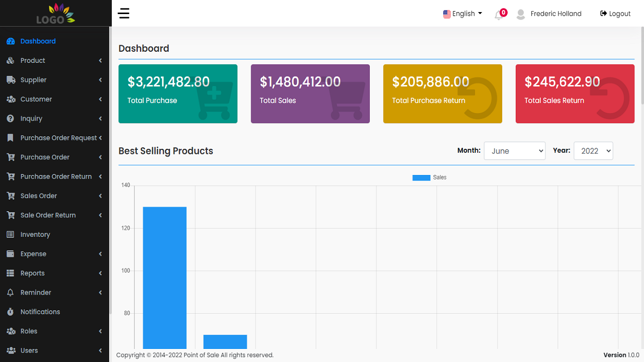Click the Notifications stopwatch icon in sidebar
Viewport: 644px width, 362px height.
(x=10, y=312)
